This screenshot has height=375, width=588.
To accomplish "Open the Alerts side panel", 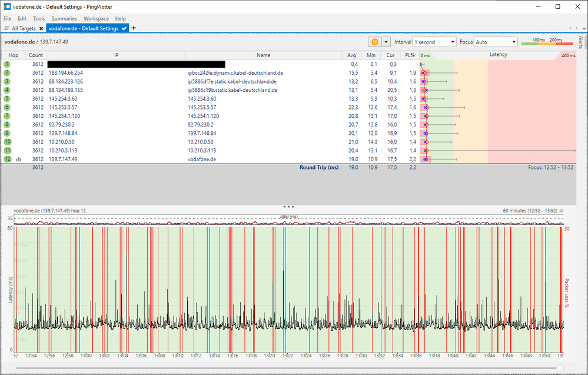I will click(x=581, y=42).
